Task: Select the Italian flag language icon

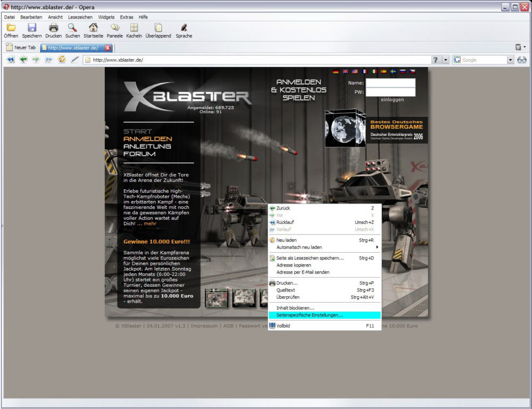Action: pos(374,72)
